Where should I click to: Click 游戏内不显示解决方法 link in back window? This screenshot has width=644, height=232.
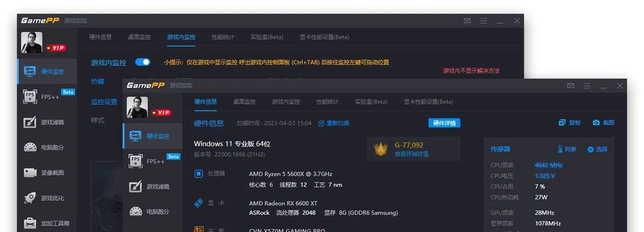point(471,71)
